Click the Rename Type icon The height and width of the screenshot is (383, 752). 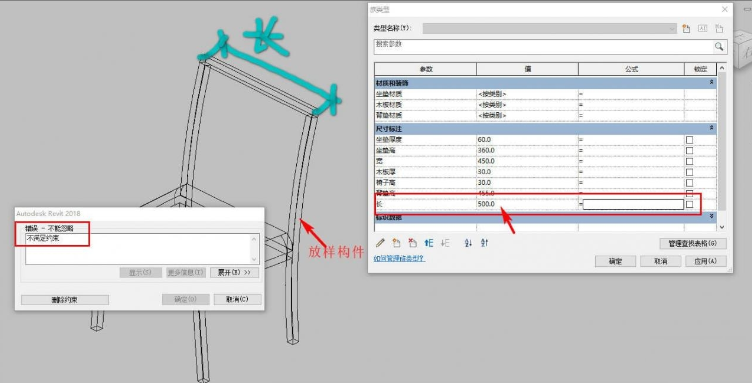click(x=703, y=29)
